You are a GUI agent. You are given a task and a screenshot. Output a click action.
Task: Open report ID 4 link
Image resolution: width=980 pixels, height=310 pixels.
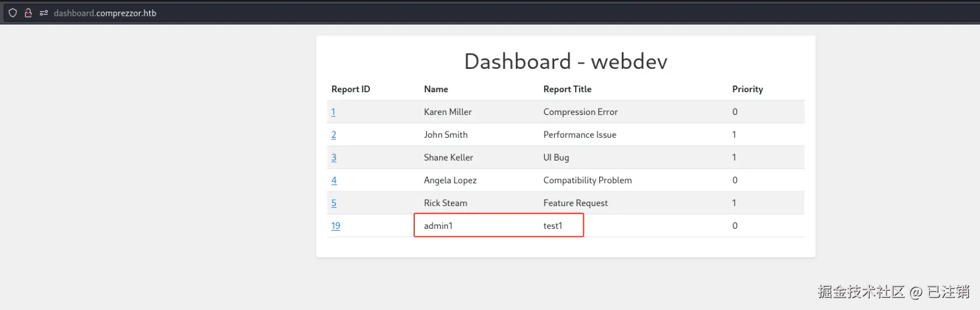pyautogui.click(x=334, y=180)
